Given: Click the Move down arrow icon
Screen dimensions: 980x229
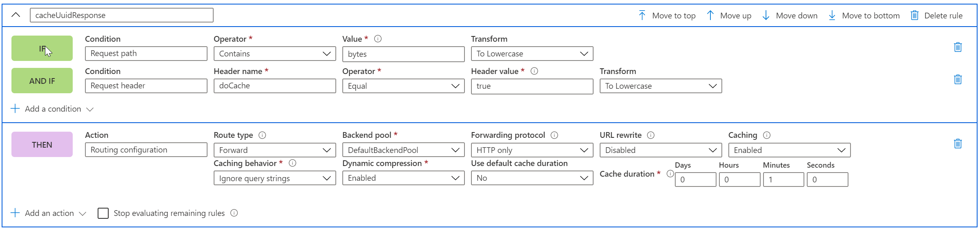Looking at the screenshot, I should (x=766, y=16).
